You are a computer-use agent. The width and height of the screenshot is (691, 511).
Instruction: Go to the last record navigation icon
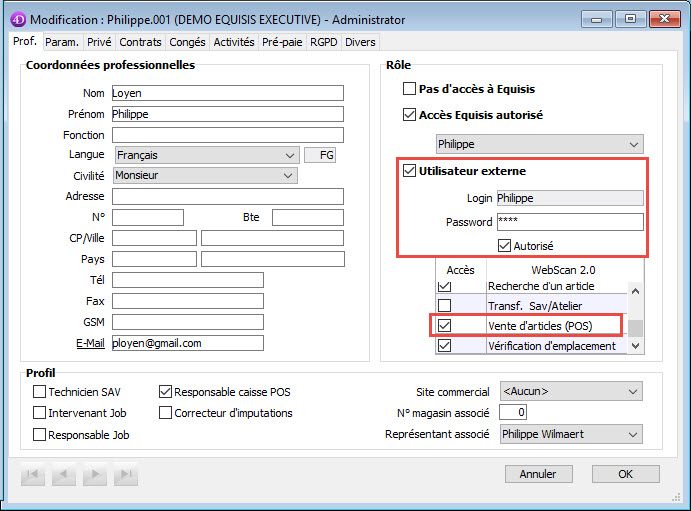click(x=125, y=474)
